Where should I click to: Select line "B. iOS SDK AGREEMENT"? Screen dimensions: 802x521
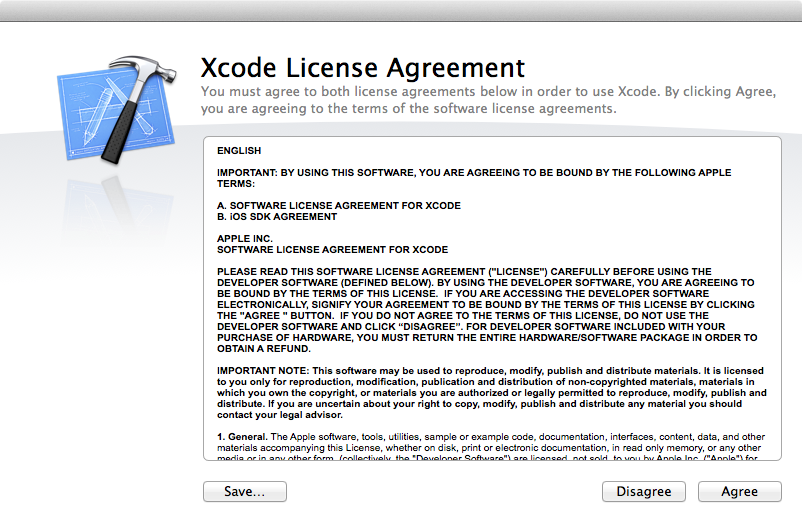pos(277,217)
